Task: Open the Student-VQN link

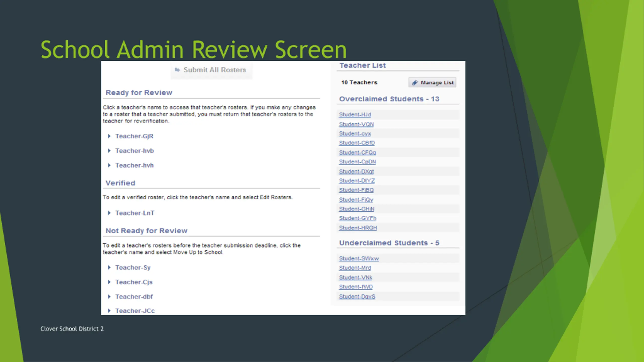Action: point(356,124)
